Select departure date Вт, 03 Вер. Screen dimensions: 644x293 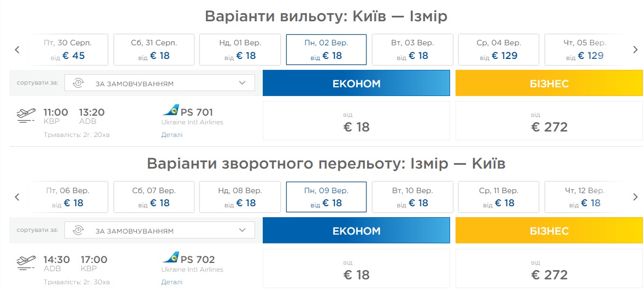[412, 50]
